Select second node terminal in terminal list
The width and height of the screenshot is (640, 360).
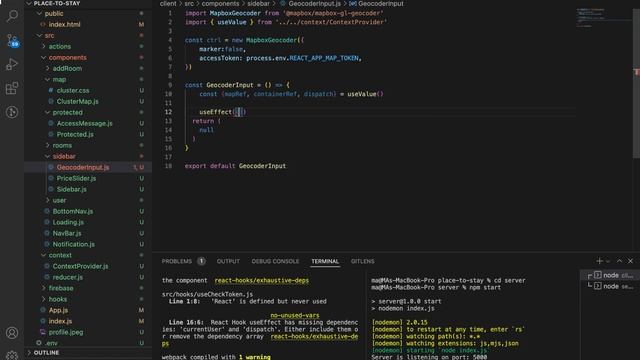(x=610, y=287)
